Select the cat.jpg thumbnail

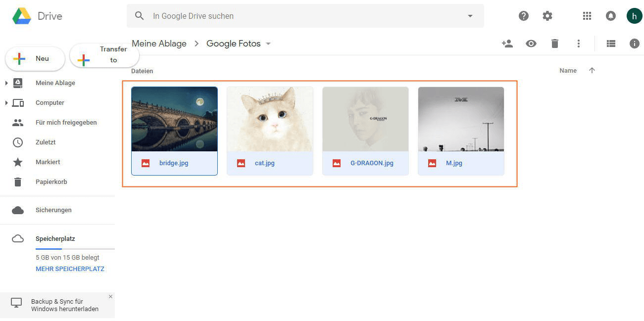(x=270, y=119)
